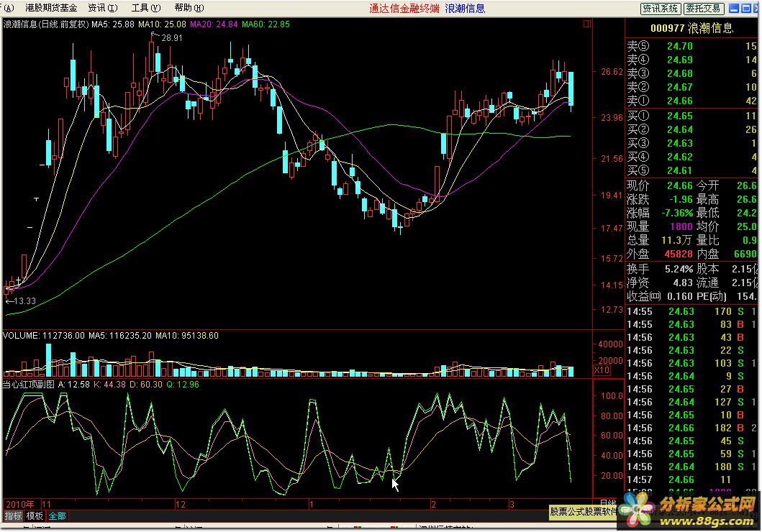Image resolution: width=762 pixels, height=532 pixels.
Task: Click the 100.0 indicator axis label
Action: [612, 395]
